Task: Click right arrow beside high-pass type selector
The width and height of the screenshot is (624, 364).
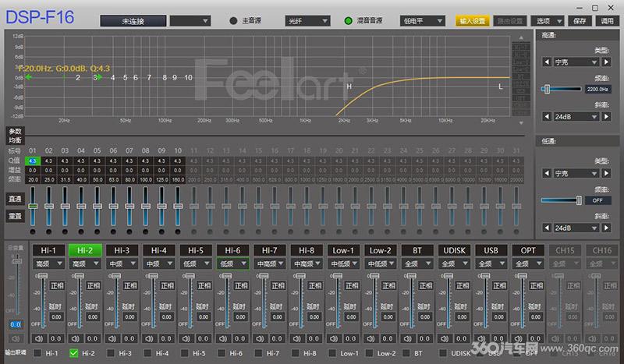Action: coord(606,62)
